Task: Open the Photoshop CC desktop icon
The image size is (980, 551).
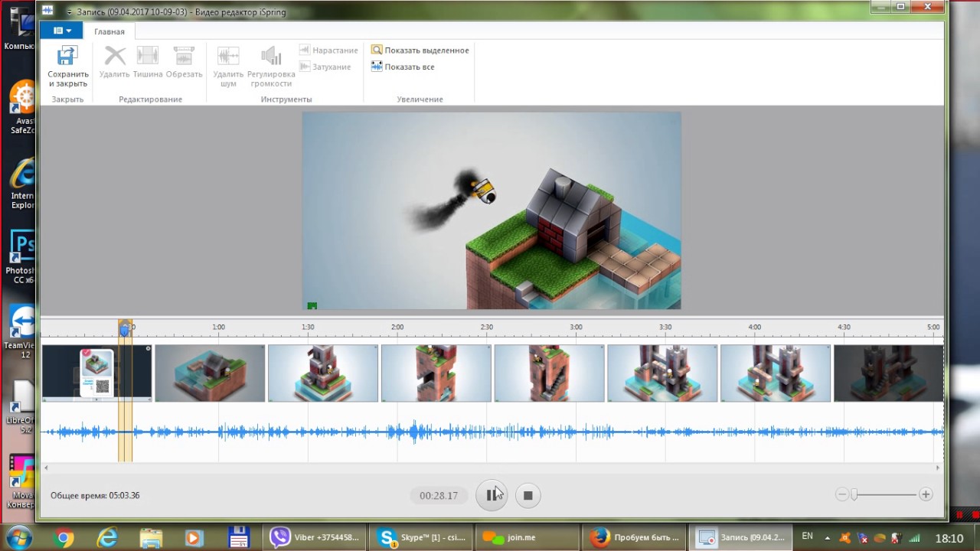Action: 21,257
